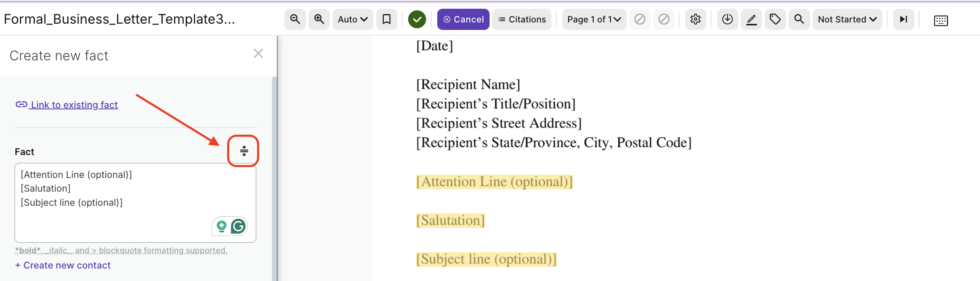Viewport: 980px width, 281px height.
Task: Select the pen annotate icon
Action: pos(752,19)
